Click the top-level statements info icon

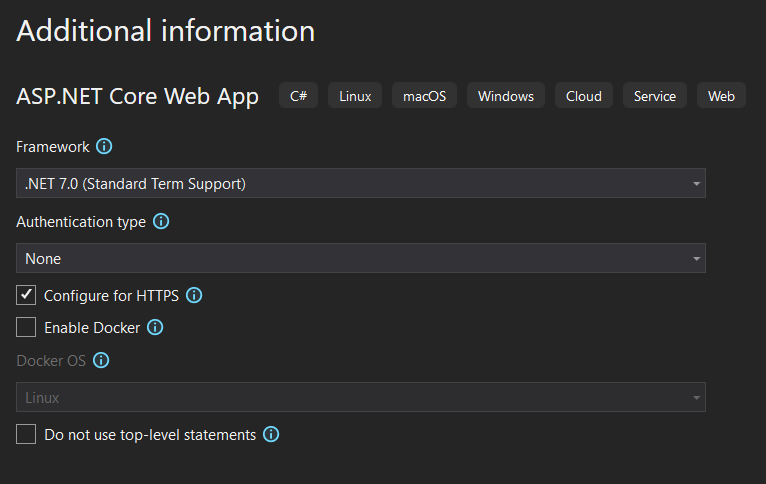pos(271,435)
